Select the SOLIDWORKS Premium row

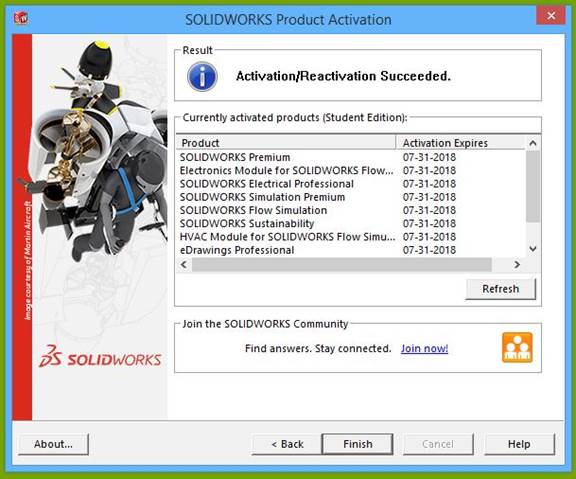point(351,157)
